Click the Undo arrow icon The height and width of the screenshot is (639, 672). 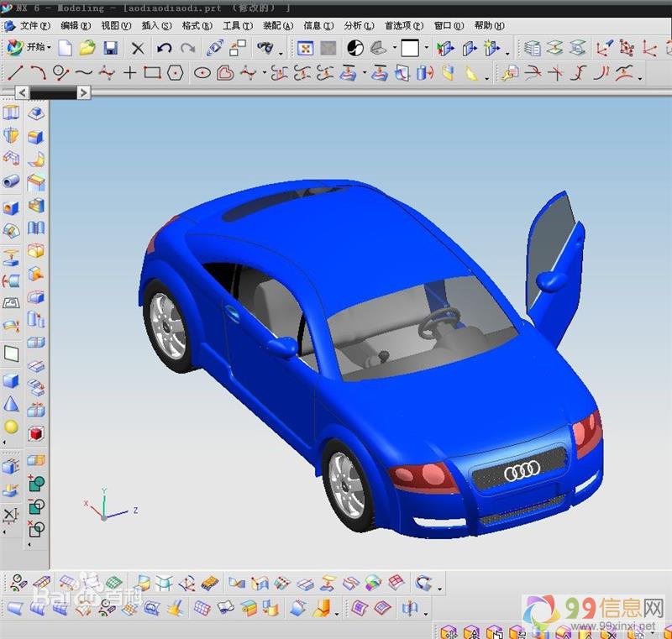click(x=165, y=49)
